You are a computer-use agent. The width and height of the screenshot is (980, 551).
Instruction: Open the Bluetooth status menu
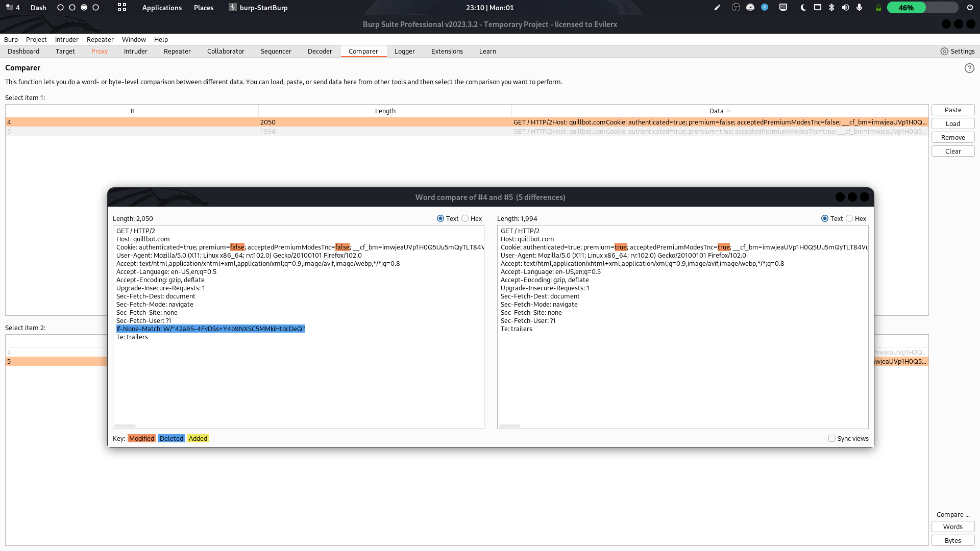[832, 8]
